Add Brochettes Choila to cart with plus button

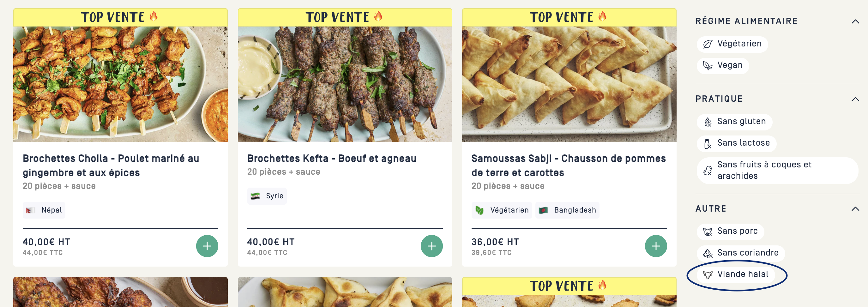coord(207,246)
